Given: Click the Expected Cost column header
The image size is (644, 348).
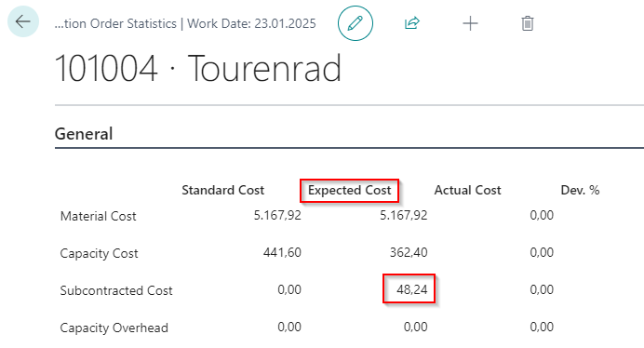Looking at the screenshot, I should (x=350, y=190).
